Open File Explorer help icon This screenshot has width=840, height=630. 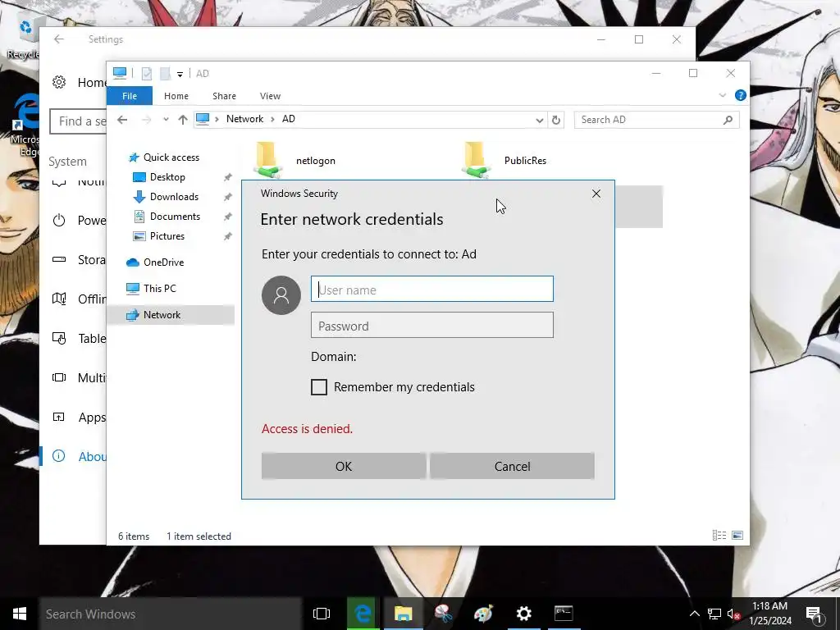[741, 95]
